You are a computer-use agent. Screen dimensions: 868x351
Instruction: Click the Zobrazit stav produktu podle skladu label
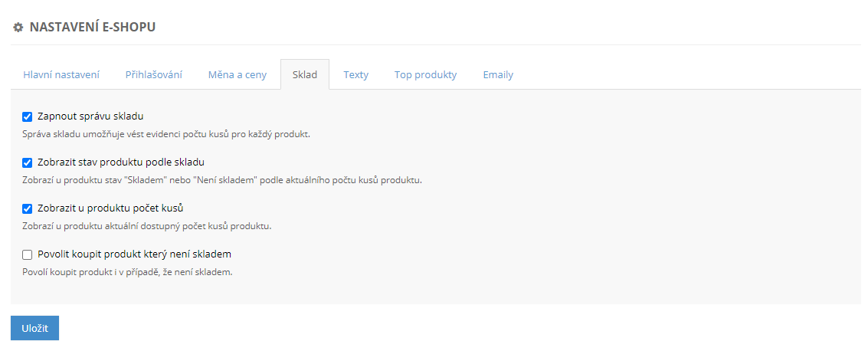point(120,162)
